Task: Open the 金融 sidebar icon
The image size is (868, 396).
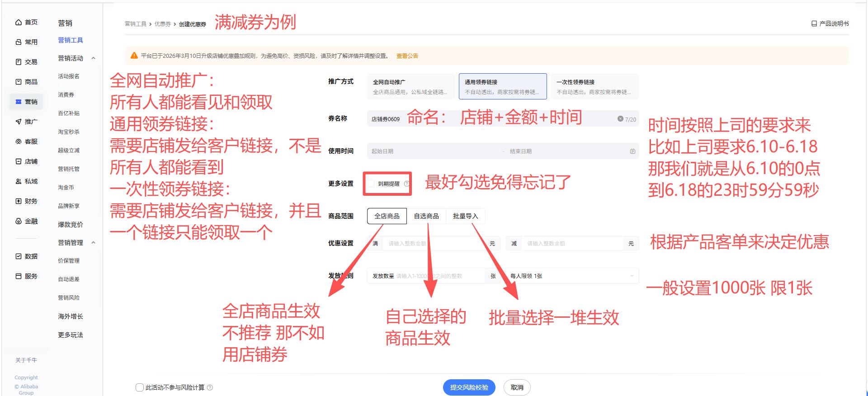Action: tap(19, 221)
